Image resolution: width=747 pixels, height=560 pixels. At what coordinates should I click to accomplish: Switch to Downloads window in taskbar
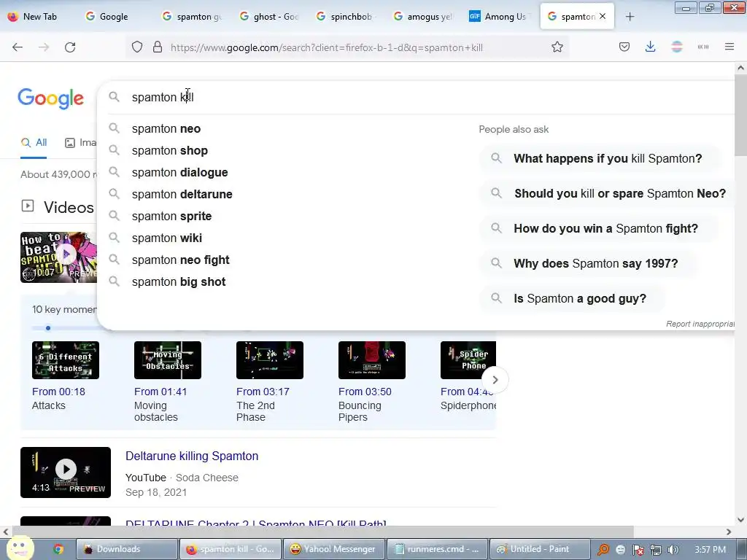[x=126, y=549]
